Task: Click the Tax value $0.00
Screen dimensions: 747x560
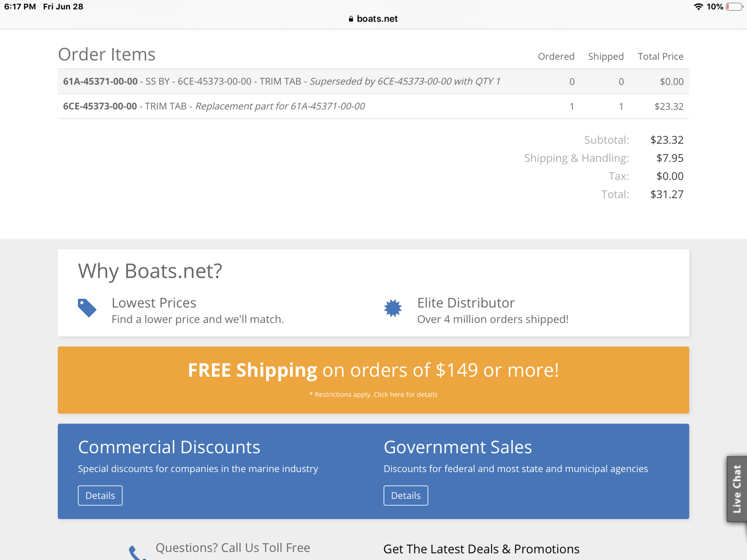Action: pos(670,176)
